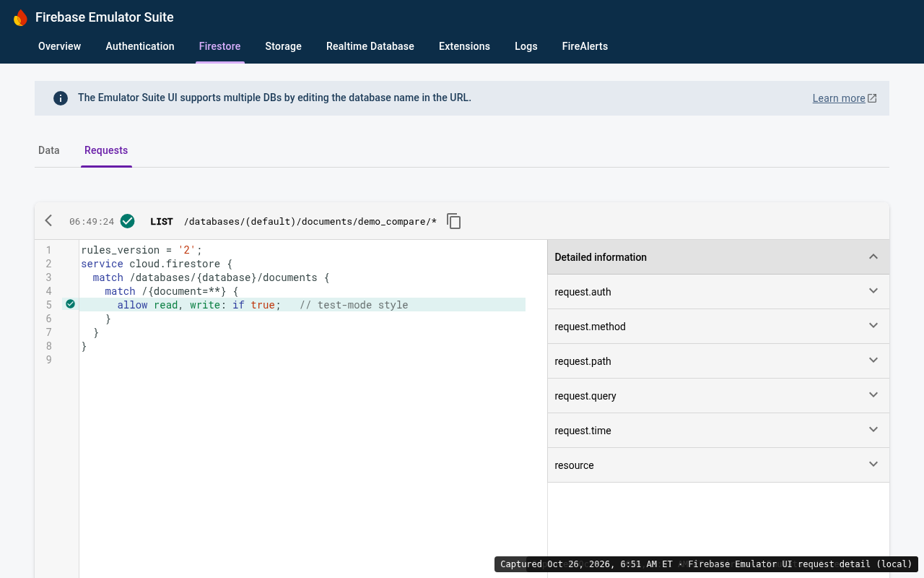
Task: Click the allow checkmark on rules line 5
Action: (x=70, y=304)
